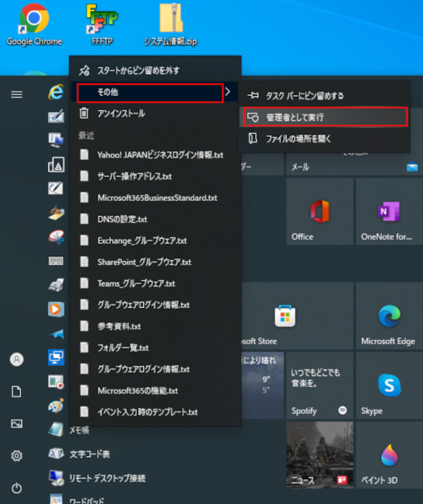The width and height of the screenshot is (423, 504).
Task: Open the ペイント 3D tile
Action: [x=389, y=455]
